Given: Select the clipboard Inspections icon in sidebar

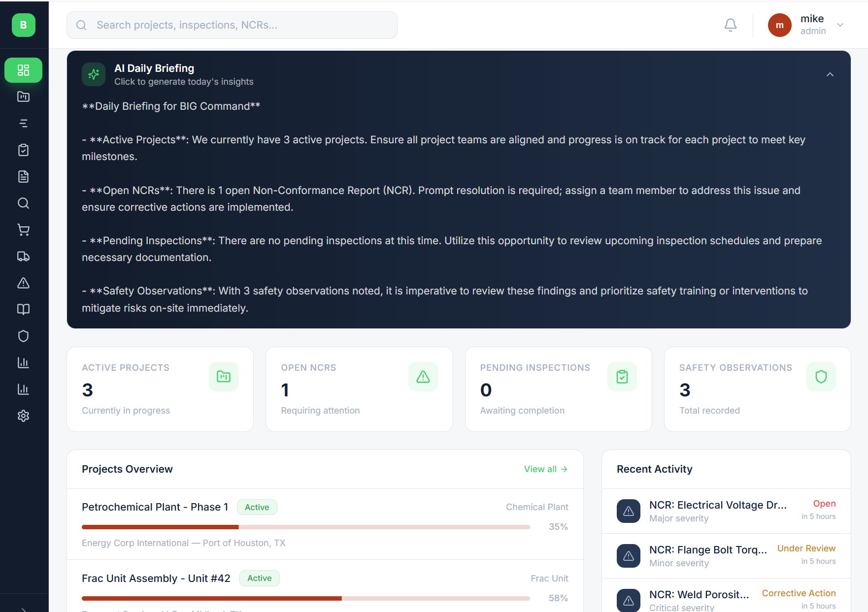Looking at the screenshot, I should pos(23,150).
